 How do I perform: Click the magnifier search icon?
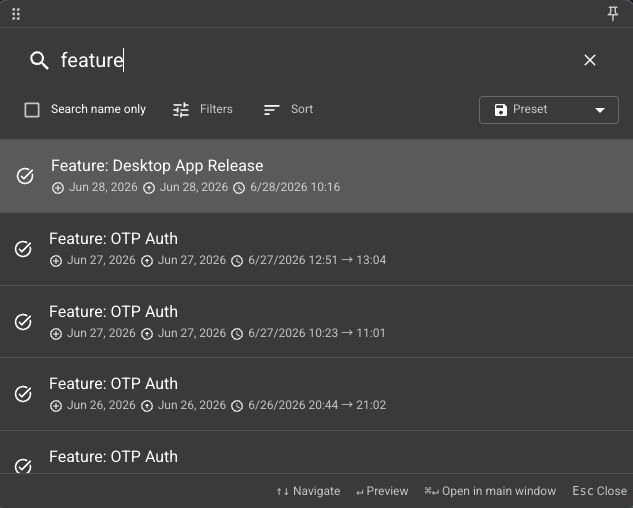click(x=39, y=60)
